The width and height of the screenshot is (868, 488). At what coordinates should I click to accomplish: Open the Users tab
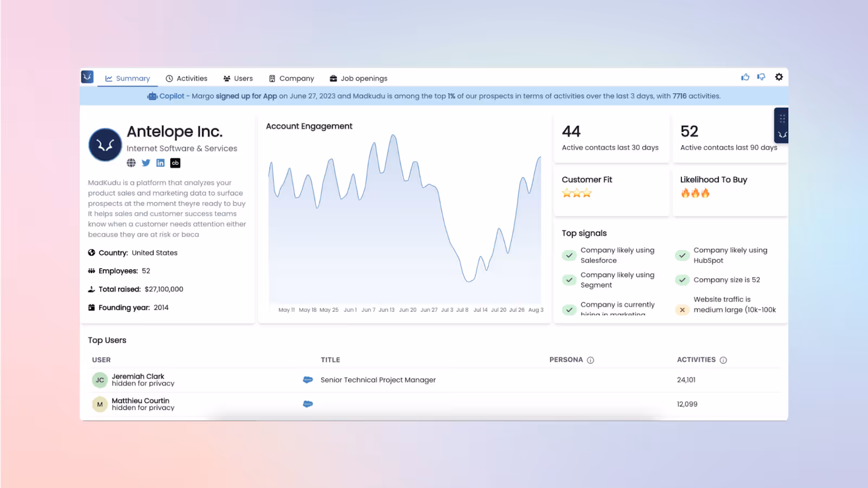click(238, 79)
